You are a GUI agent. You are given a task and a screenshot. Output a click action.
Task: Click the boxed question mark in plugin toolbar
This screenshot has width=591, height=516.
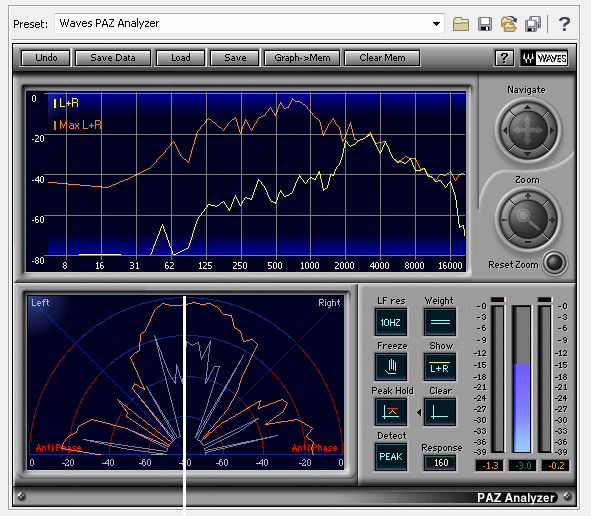point(504,58)
